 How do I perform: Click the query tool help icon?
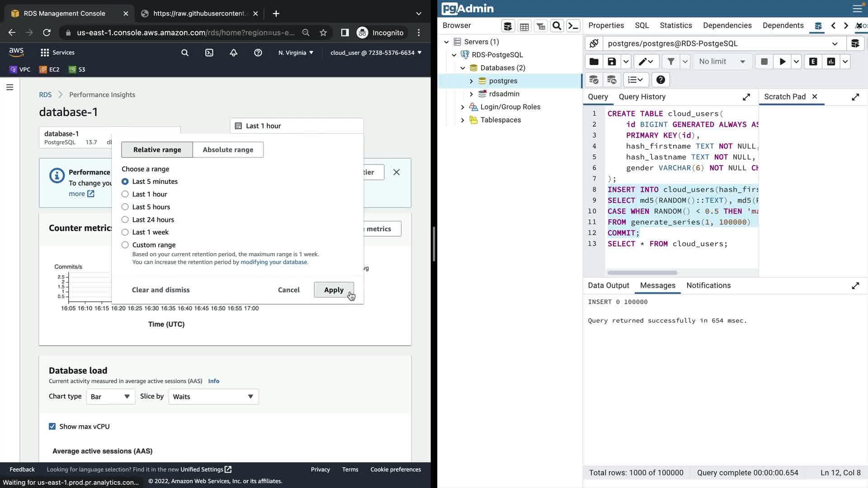pos(660,80)
